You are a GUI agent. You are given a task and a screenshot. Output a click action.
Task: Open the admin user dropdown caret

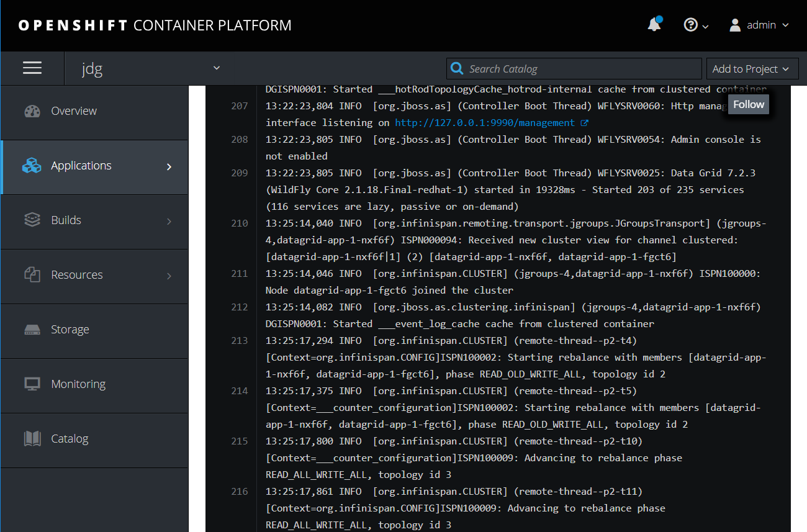(x=785, y=25)
